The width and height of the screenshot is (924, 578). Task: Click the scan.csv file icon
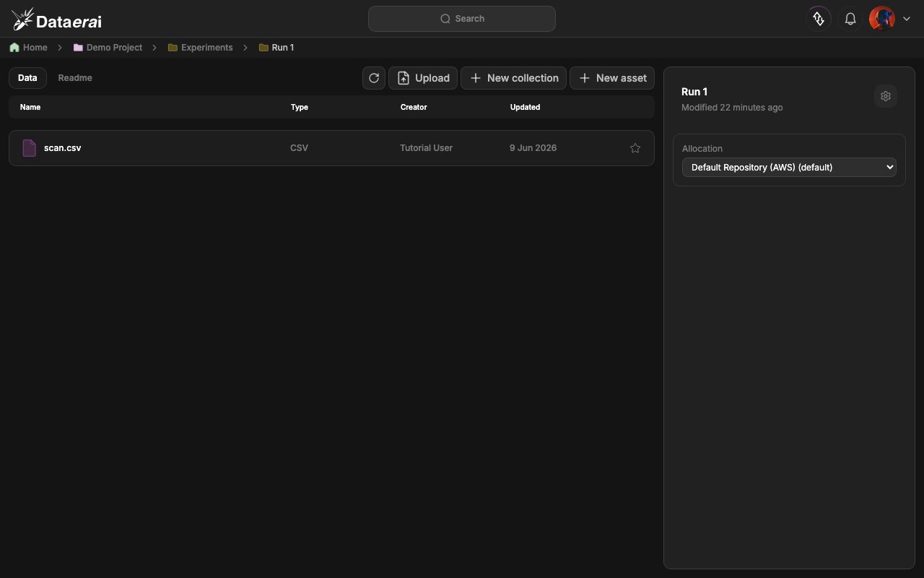pyautogui.click(x=30, y=148)
